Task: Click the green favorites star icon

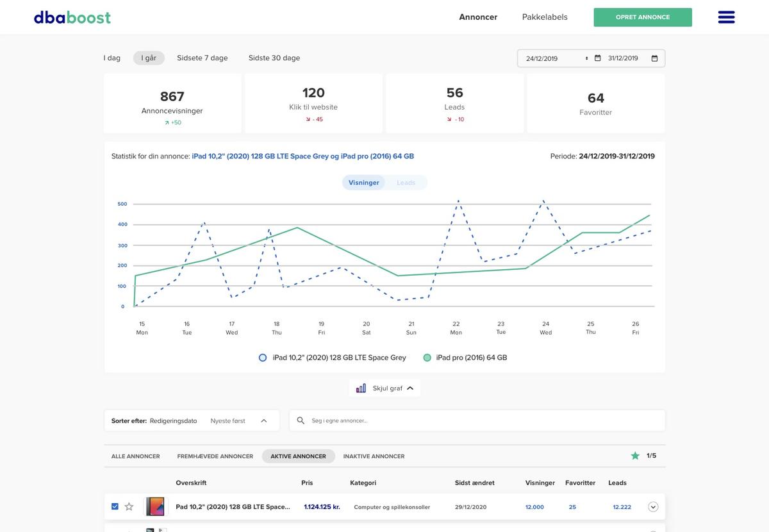Action: [635, 456]
